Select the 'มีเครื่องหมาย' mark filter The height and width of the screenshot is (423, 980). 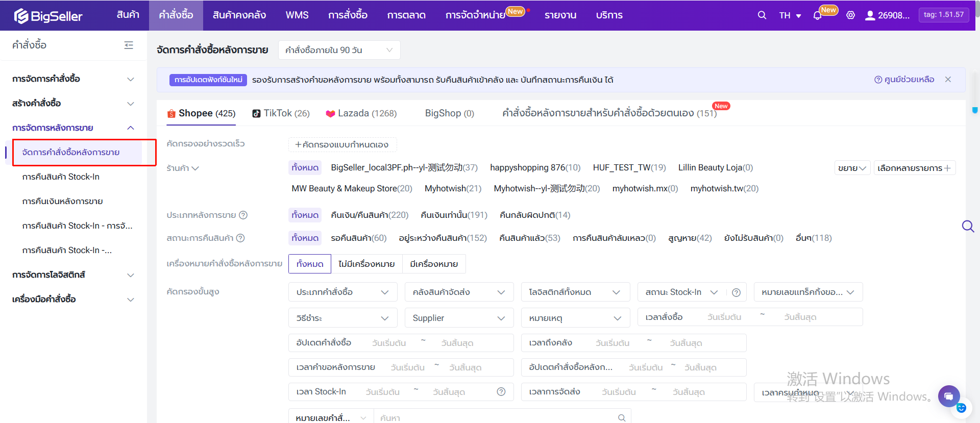434,264
